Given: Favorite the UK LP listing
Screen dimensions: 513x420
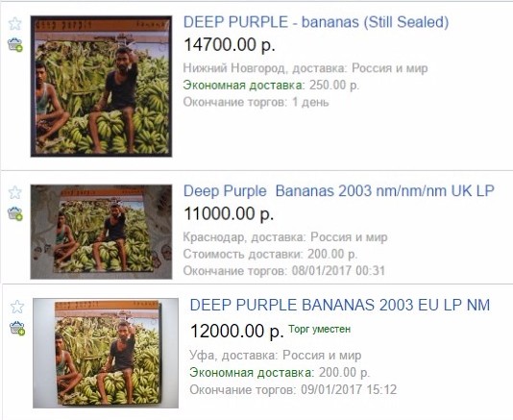Looking at the screenshot, I should pos(14,192).
